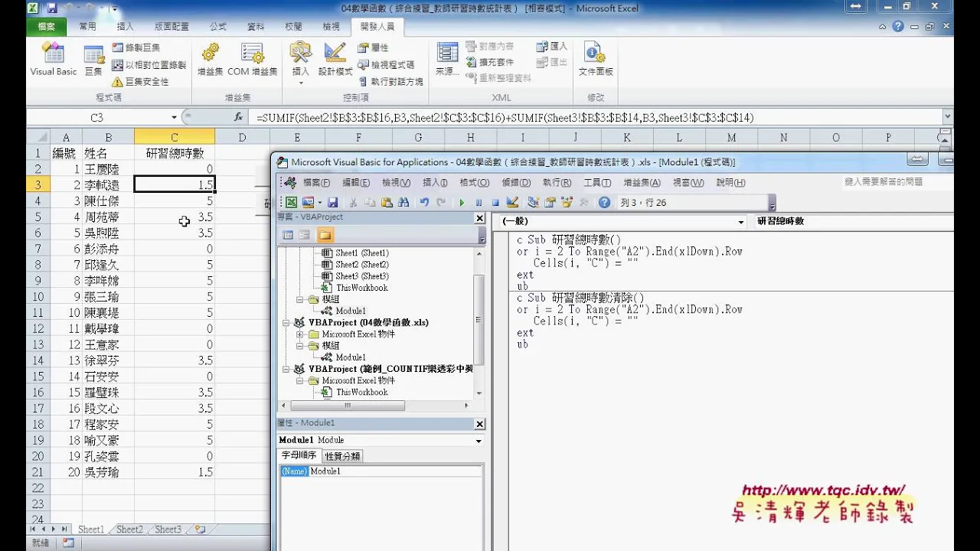Stop execution with the Reset square icon
980x551 pixels.
[x=495, y=203]
